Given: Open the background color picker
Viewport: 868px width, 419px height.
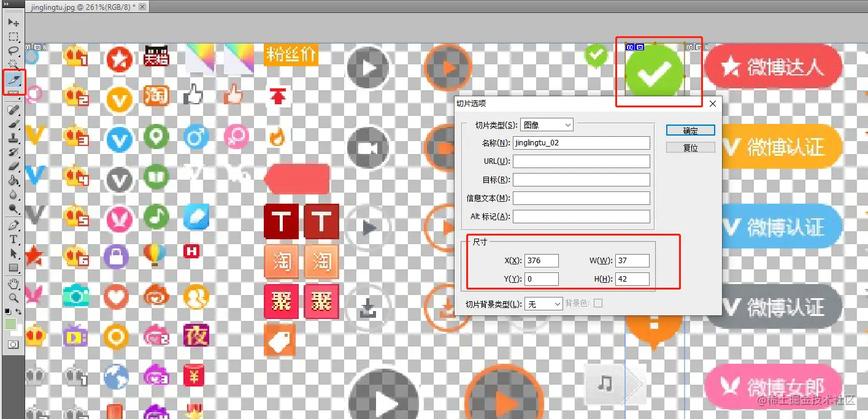Looking at the screenshot, I should (18, 332).
